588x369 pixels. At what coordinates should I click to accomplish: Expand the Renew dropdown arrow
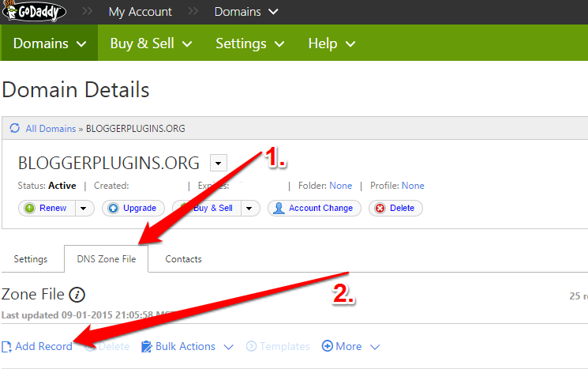pos(84,208)
